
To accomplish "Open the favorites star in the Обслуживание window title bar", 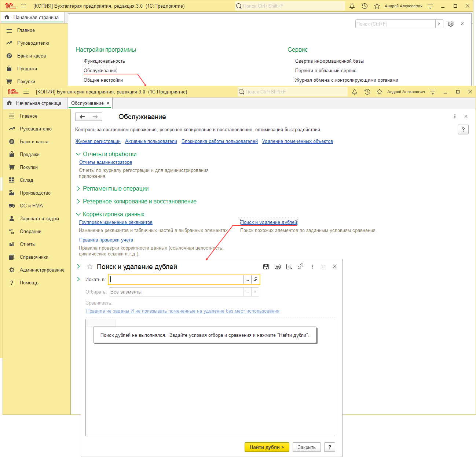I will tap(380, 92).
